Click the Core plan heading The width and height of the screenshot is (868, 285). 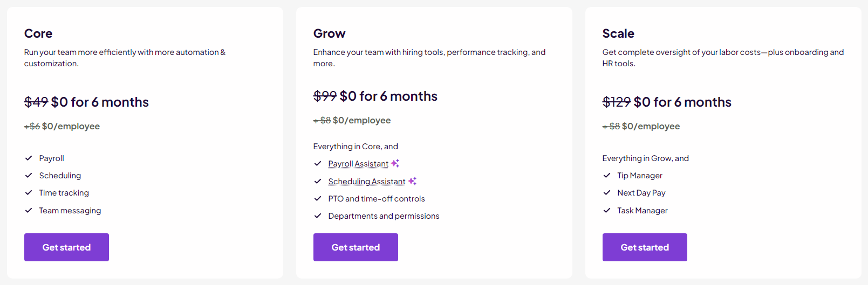38,33
